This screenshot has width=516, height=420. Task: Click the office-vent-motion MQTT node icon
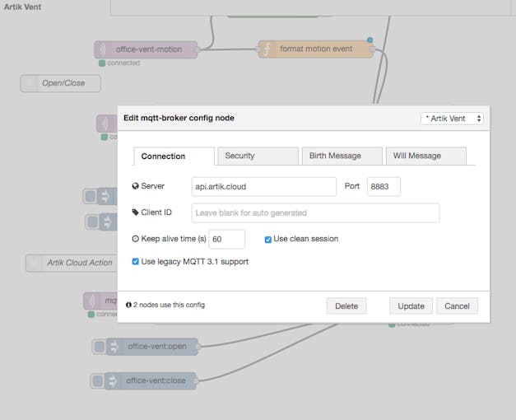pyautogui.click(x=102, y=49)
